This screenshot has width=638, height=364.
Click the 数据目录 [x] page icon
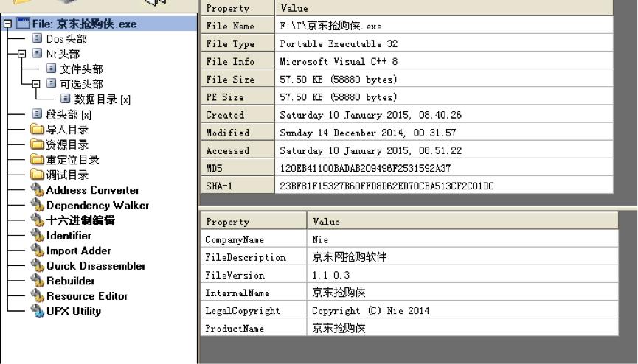[66, 99]
